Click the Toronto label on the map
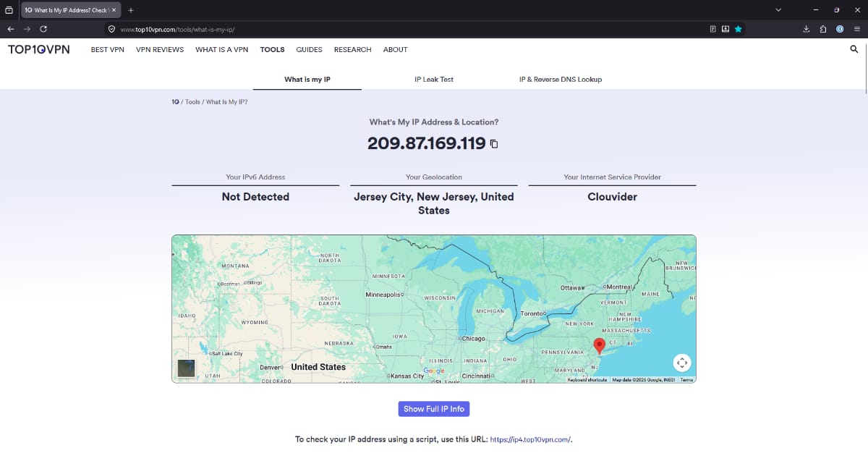The width and height of the screenshot is (868, 456). point(532,314)
